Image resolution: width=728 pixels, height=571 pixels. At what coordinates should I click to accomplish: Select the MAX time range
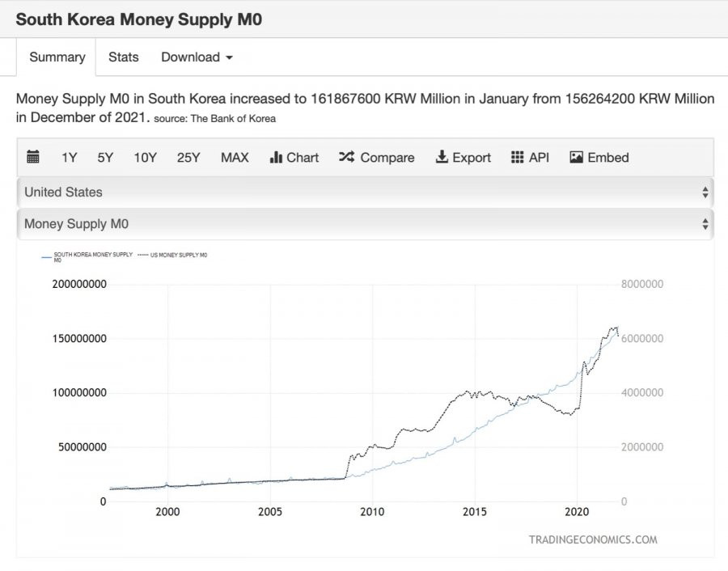pos(235,158)
